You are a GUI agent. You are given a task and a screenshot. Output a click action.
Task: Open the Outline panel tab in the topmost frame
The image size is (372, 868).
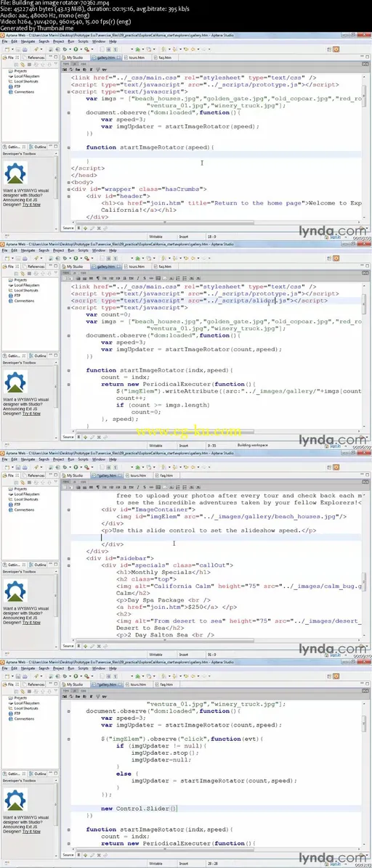coord(39,147)
